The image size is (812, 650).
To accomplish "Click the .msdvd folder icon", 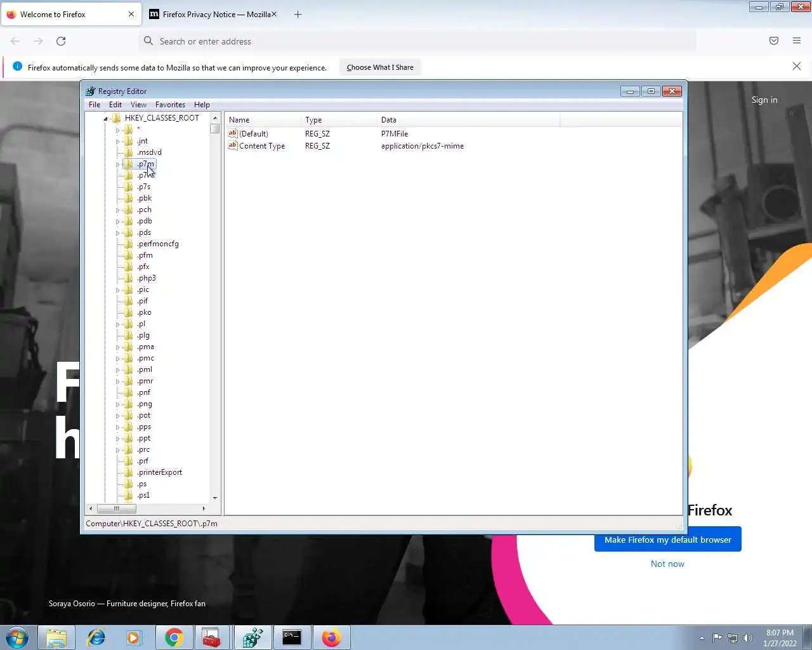I will 129,152.
